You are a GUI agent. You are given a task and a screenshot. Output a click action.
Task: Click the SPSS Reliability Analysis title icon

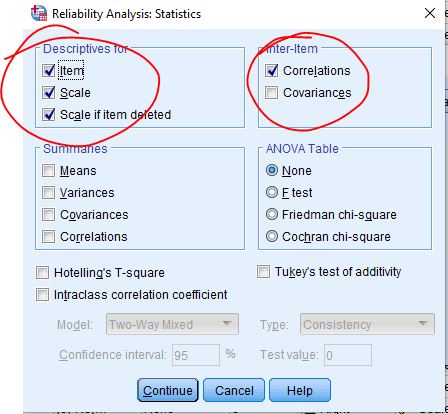coord(39,13)
